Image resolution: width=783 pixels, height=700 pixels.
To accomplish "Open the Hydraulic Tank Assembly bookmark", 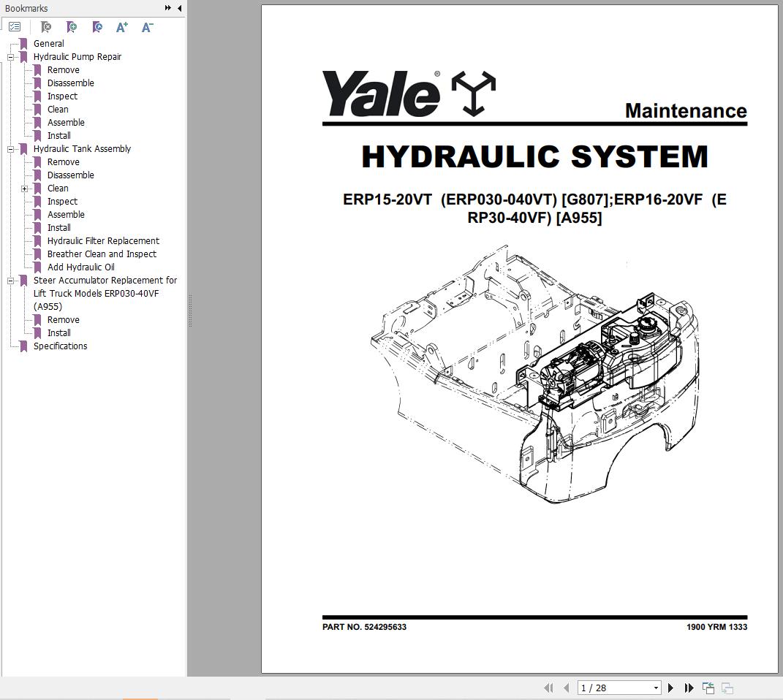I will point(82,148).
